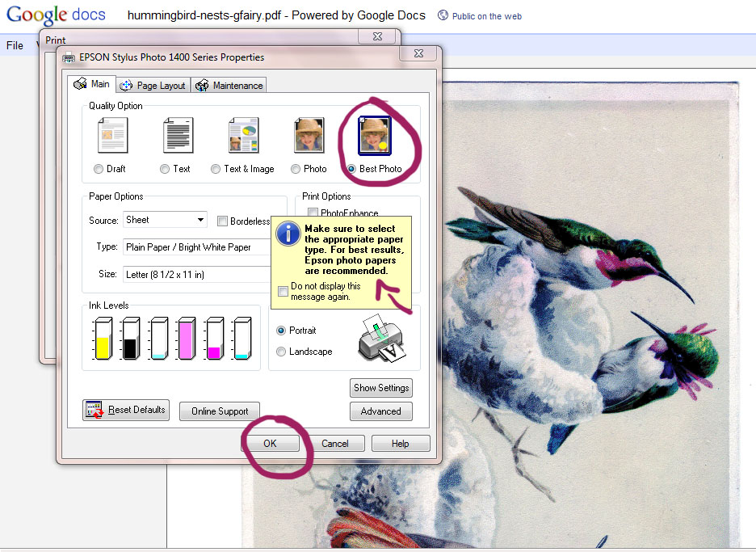Click the 'Quality Option' group label
The height and width of the screenshot is (552, 756).
click(115, 106)
